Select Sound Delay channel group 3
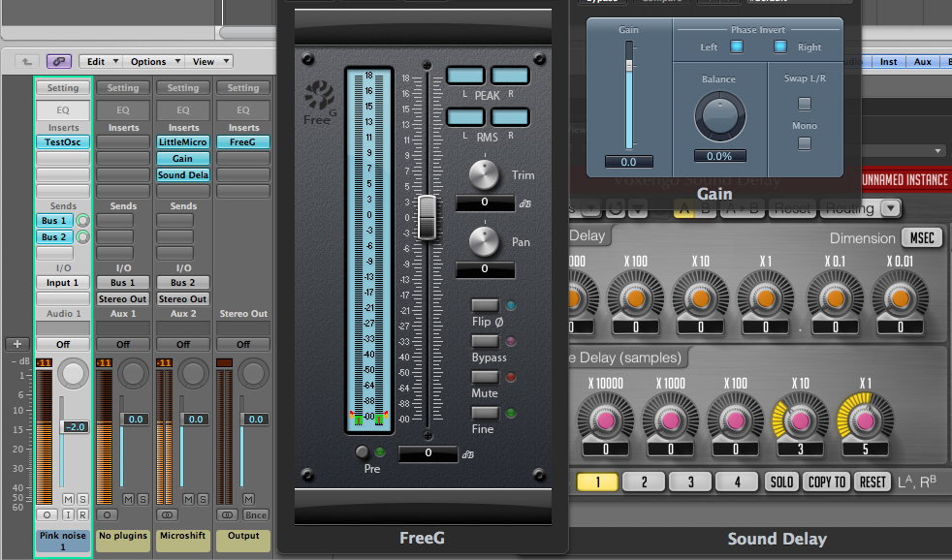This screenshot has width=952, height=560. coord(691,482)
